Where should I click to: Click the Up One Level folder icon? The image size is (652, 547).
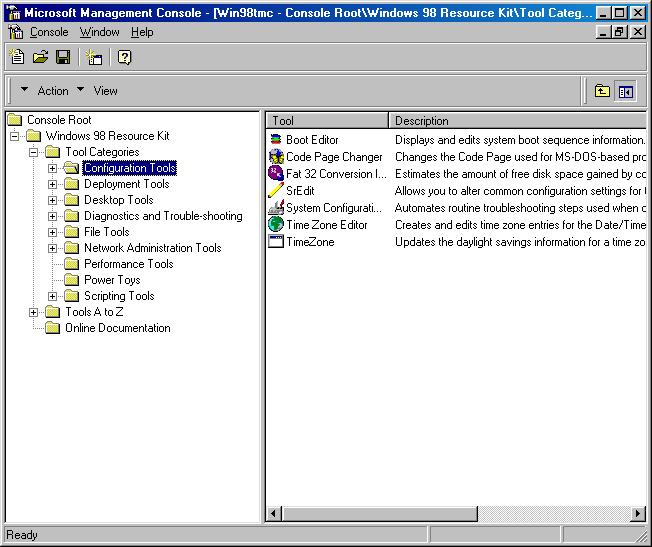602,91
